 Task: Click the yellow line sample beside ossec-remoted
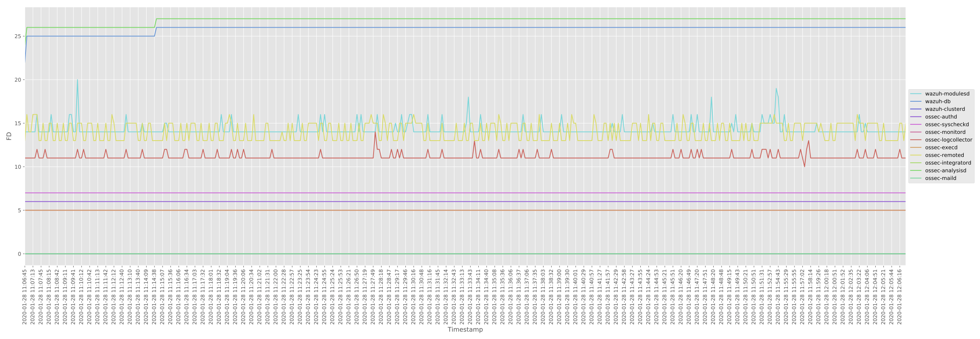coord(916,155)
